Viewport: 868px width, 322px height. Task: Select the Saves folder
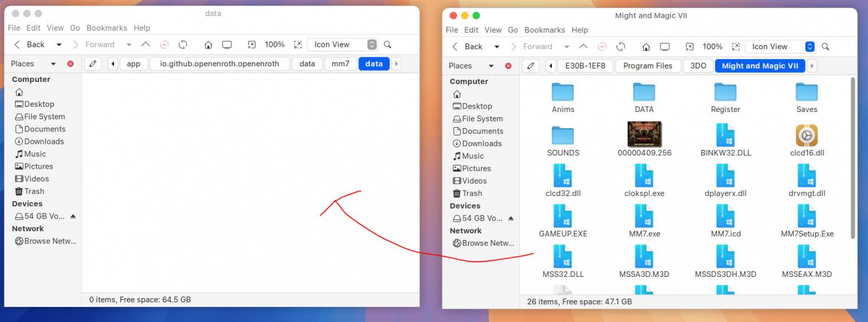[807, 98]
